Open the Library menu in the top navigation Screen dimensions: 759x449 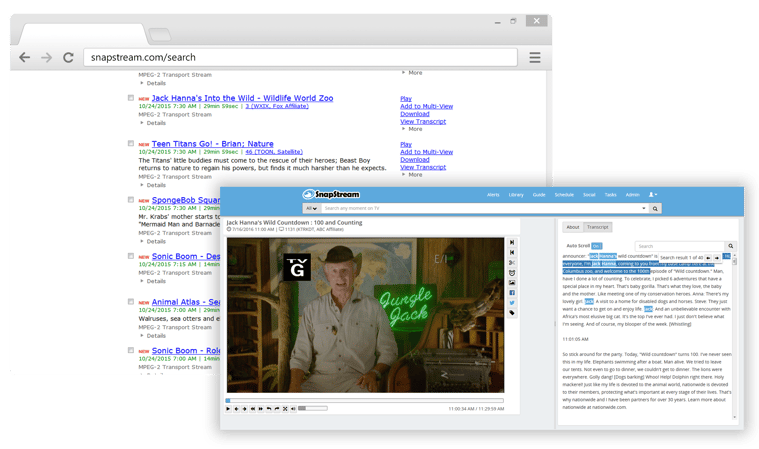(516, 194)
